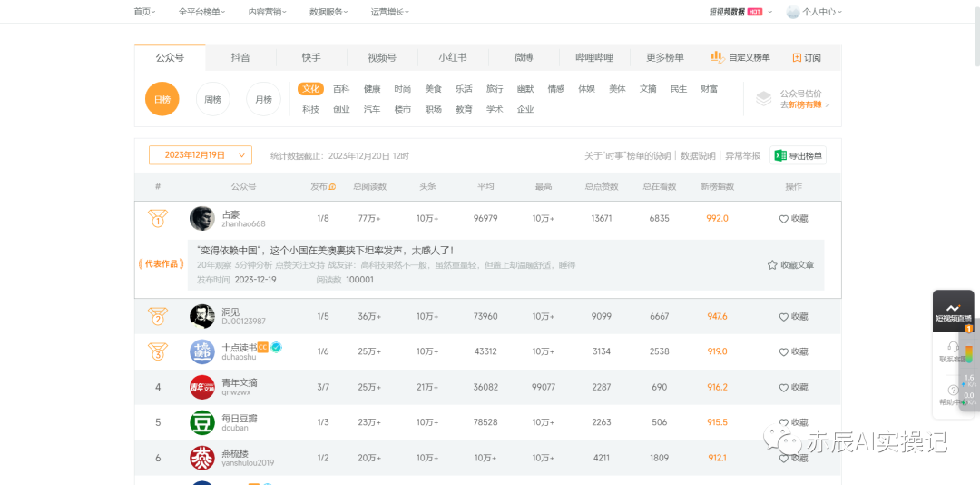Select the 百科 category filter
This screenshot has height=485, width=980.
(341, 89)
